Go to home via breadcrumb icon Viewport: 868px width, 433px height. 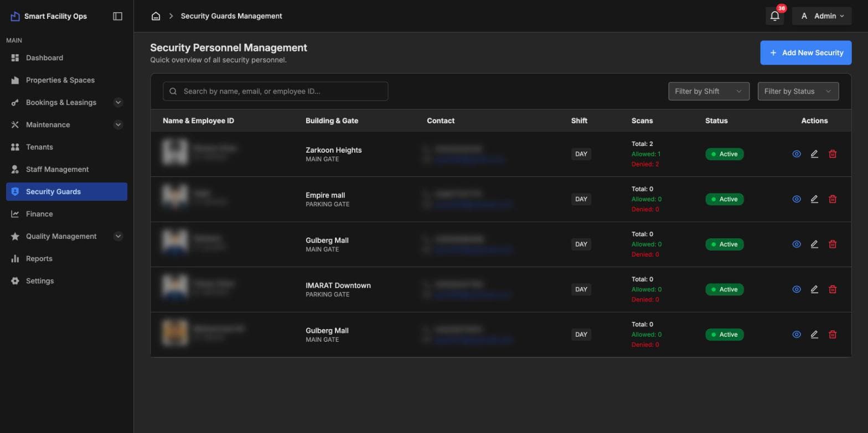(x=156, y=16)
